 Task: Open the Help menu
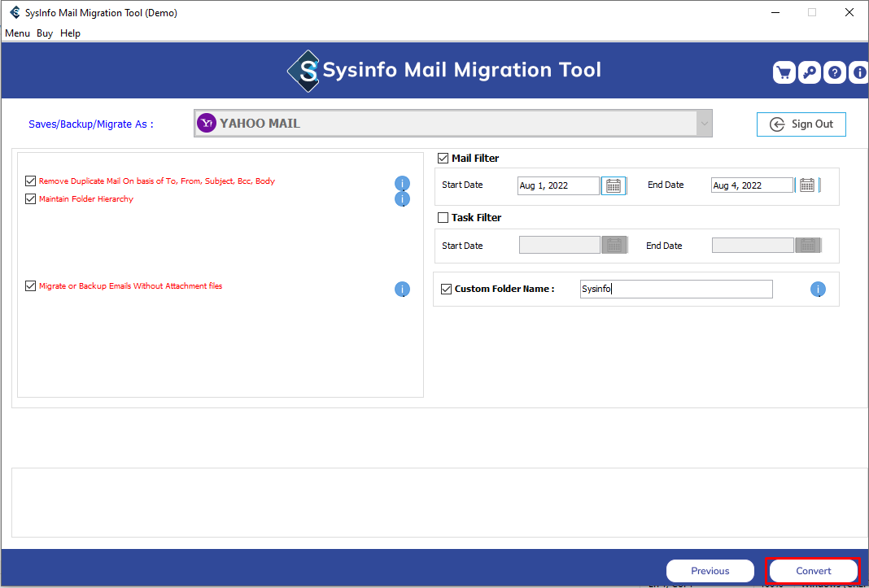pyautogui.click(x=71, y=33)
